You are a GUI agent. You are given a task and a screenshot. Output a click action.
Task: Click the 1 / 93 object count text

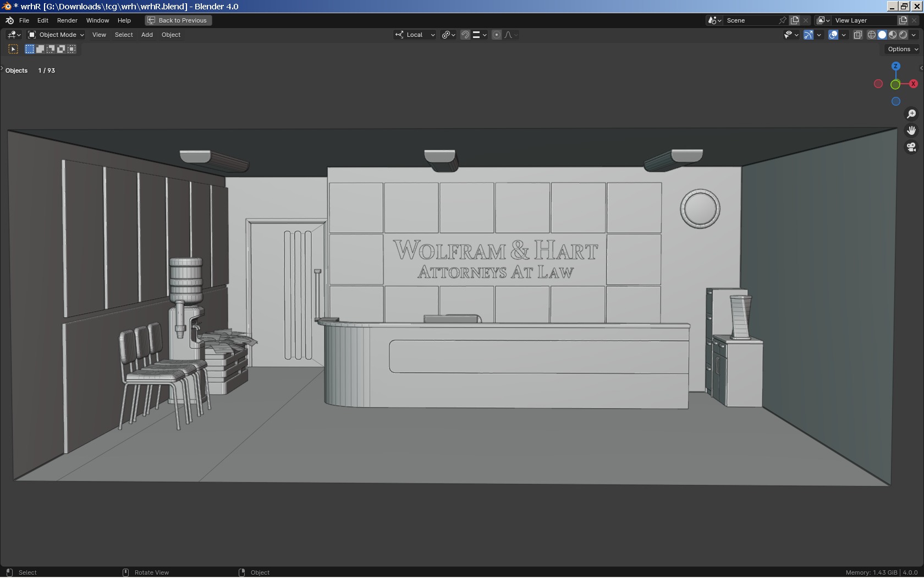47,70
